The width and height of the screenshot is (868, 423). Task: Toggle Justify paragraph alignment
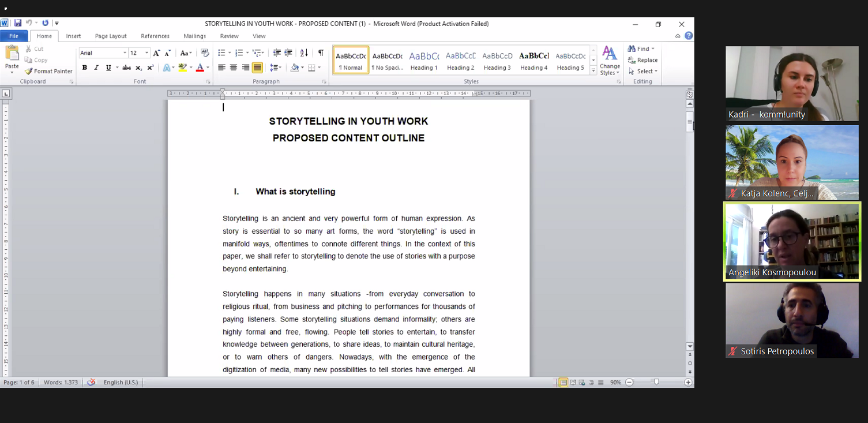(x=257, y=68)
